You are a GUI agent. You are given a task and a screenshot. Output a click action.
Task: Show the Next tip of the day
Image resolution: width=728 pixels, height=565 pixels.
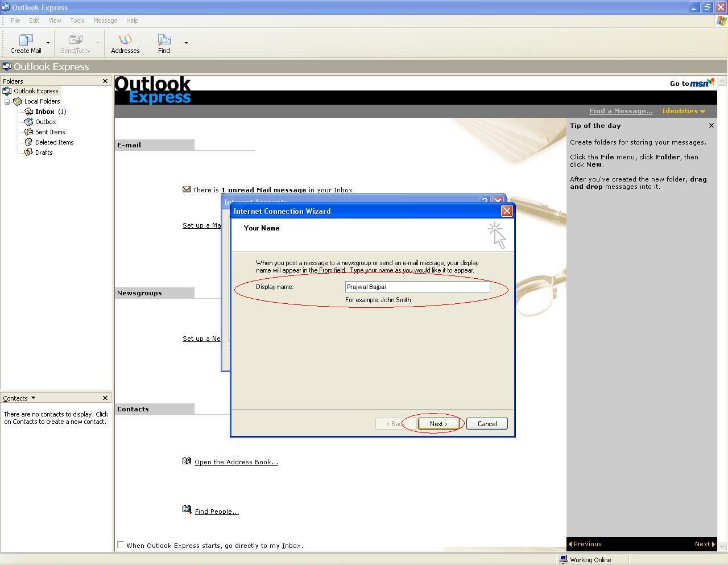coord(705,544)
